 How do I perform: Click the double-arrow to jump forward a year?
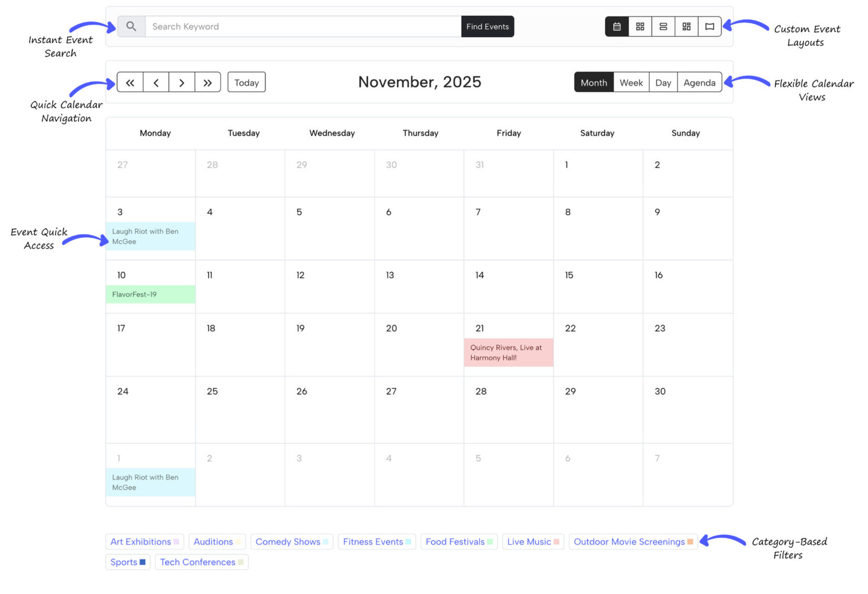point(208,82)
